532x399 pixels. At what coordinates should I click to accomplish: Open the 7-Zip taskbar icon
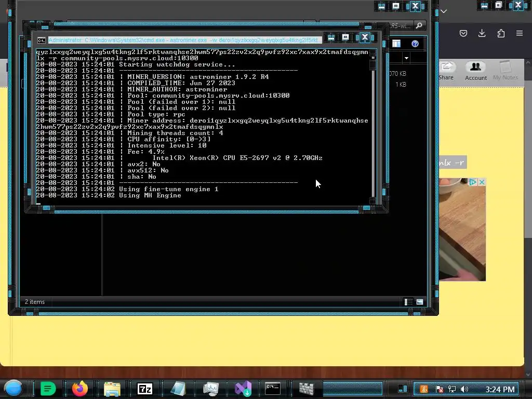point(145,389)
